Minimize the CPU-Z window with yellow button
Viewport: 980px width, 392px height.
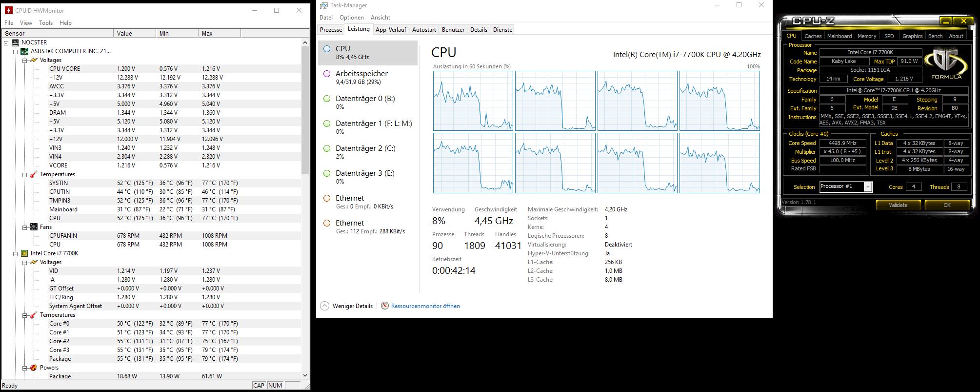tap(945, 21)
